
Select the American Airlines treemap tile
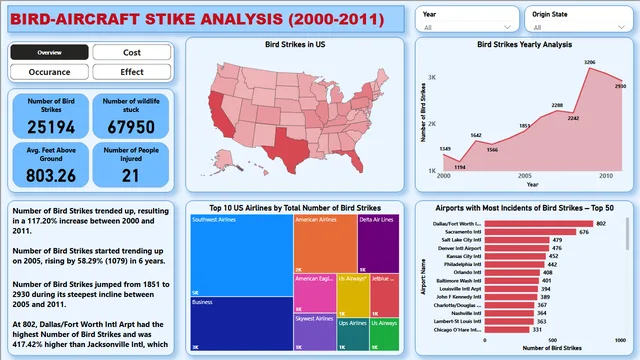point(325,244)
